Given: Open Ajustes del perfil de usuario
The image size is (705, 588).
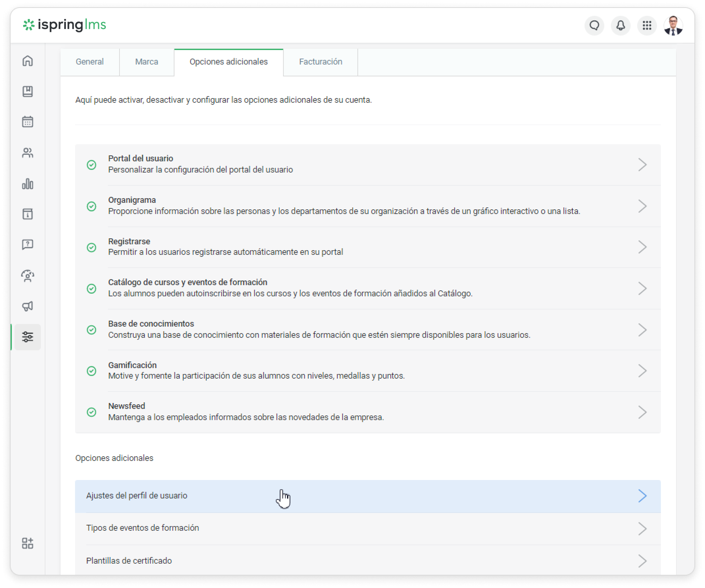Looking at the screenshot, I should (137, 496).
